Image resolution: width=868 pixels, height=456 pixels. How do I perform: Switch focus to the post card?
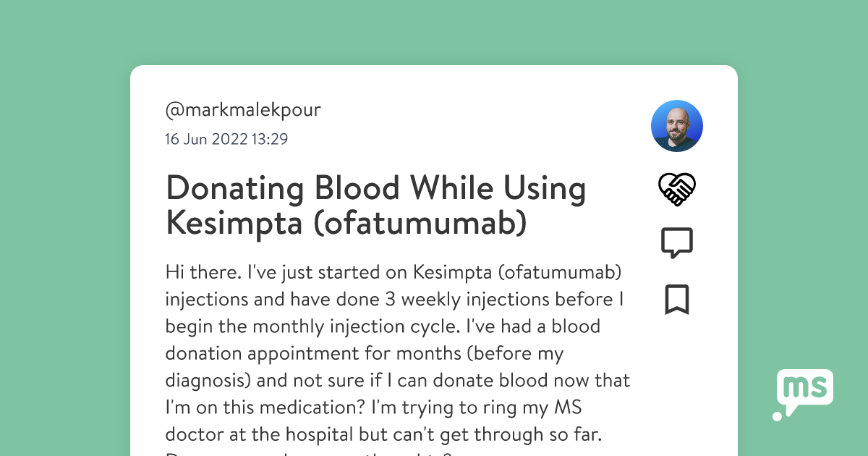click(434, 253)
